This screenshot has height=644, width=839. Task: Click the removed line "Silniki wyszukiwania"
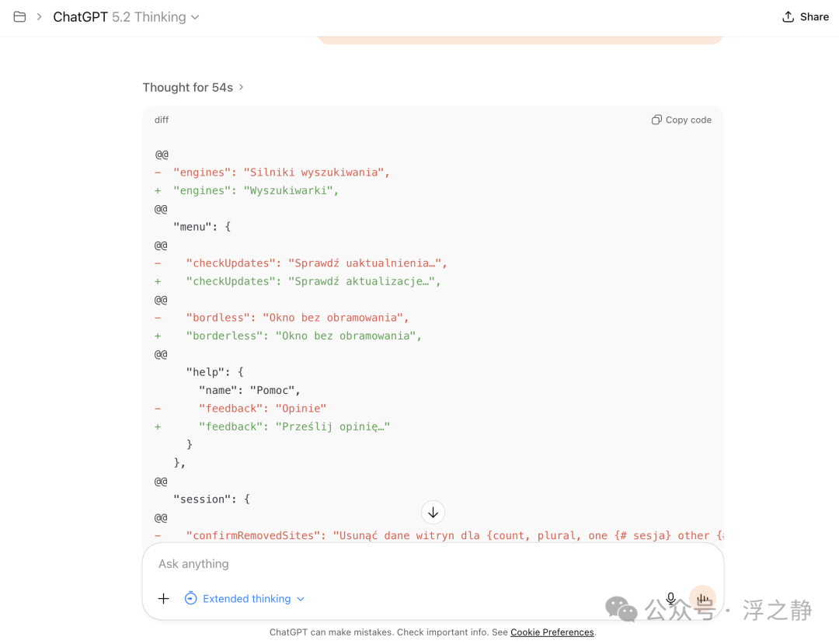point(273,172)
